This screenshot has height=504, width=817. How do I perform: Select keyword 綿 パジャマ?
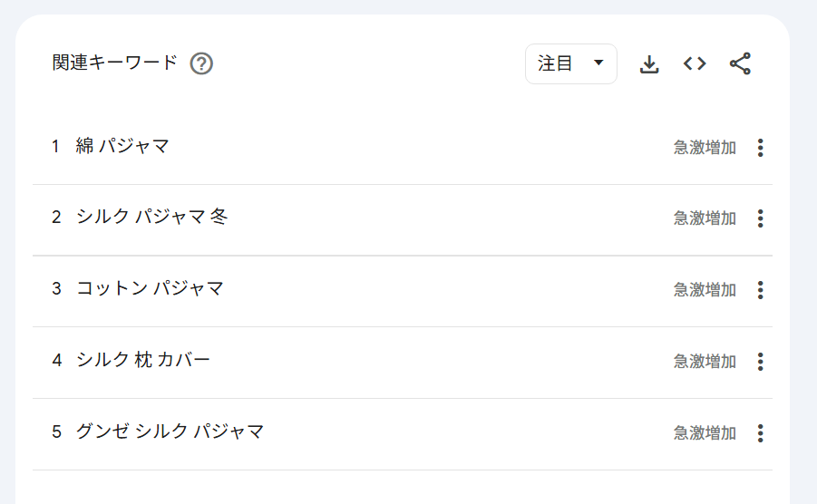tap(123, 146)
